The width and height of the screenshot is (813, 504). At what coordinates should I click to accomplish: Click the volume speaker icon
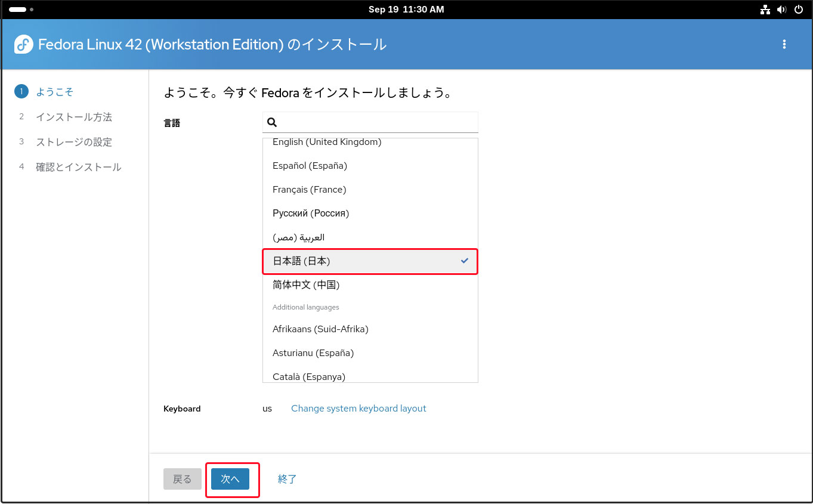click(x=782, y=10)
